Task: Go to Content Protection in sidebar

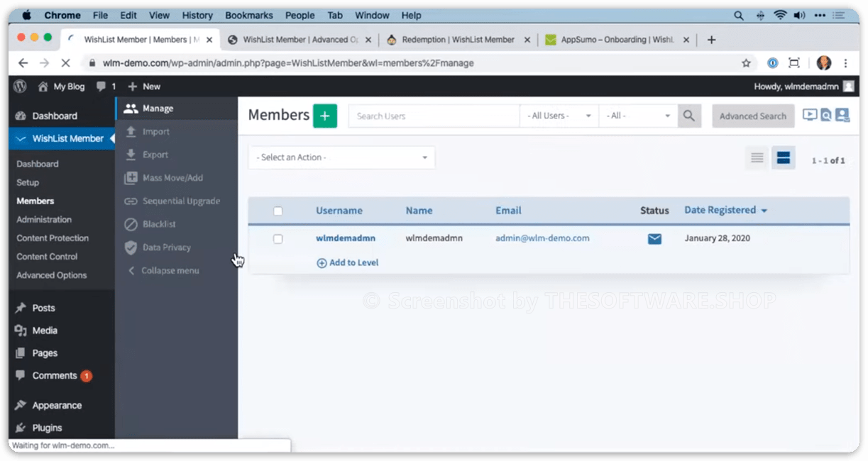Action: (x=53, y=238)
